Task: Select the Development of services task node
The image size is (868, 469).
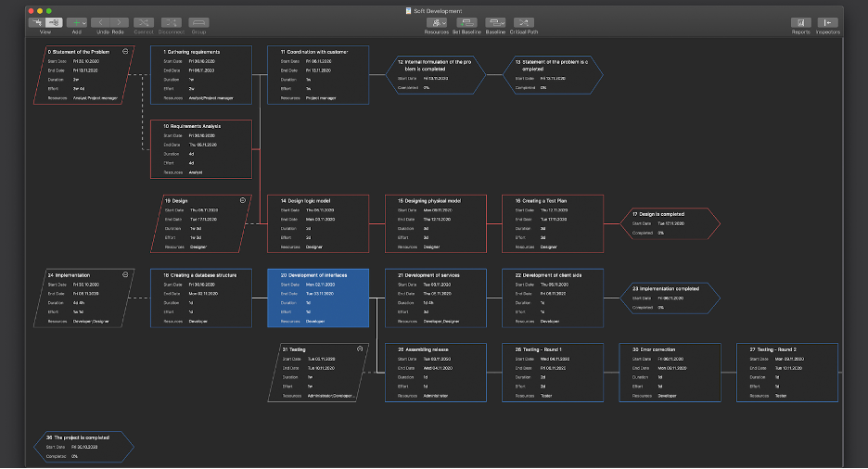Action: pos(436,298)
